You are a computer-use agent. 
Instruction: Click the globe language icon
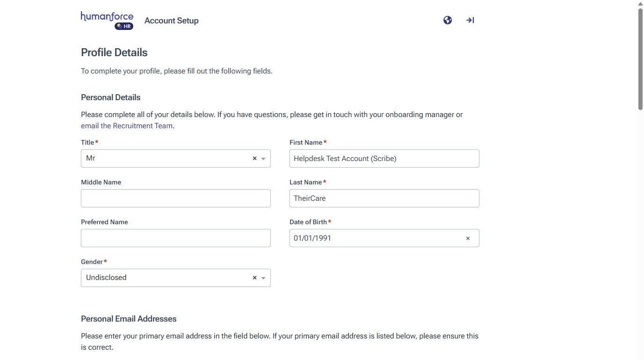pyautogui.click(x=448, y=20)
